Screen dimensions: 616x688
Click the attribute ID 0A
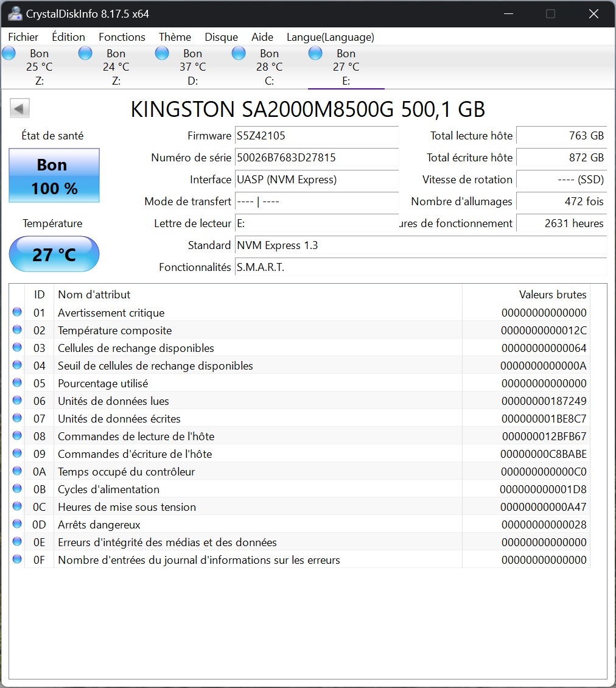(x=39, y=472)
